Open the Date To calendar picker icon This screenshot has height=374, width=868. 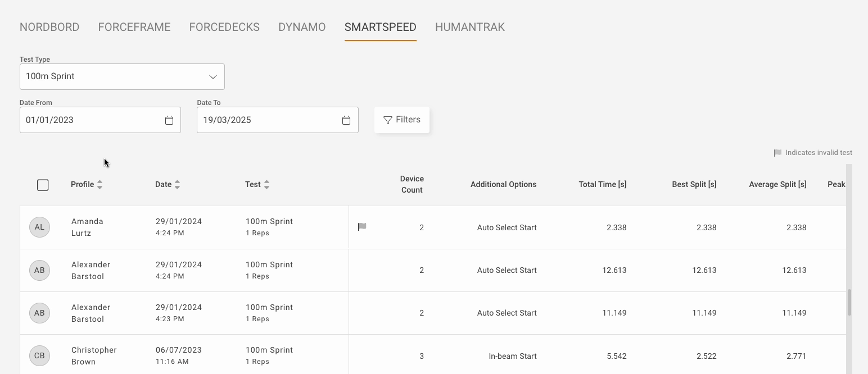tap(346, 120)
